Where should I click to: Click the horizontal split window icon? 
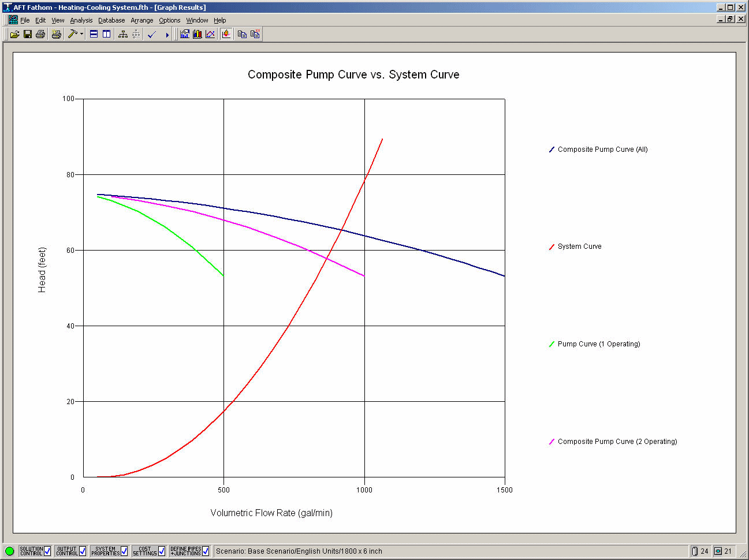tap(94, 35)
